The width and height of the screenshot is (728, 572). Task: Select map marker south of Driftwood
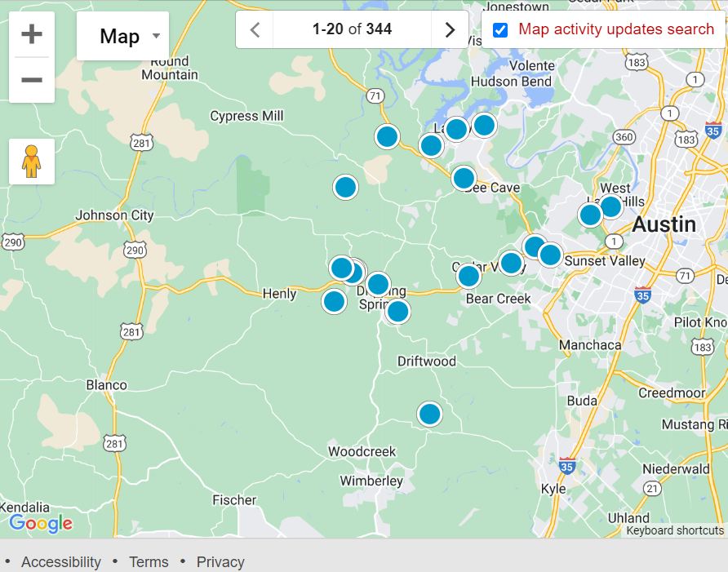coord(429,415)
